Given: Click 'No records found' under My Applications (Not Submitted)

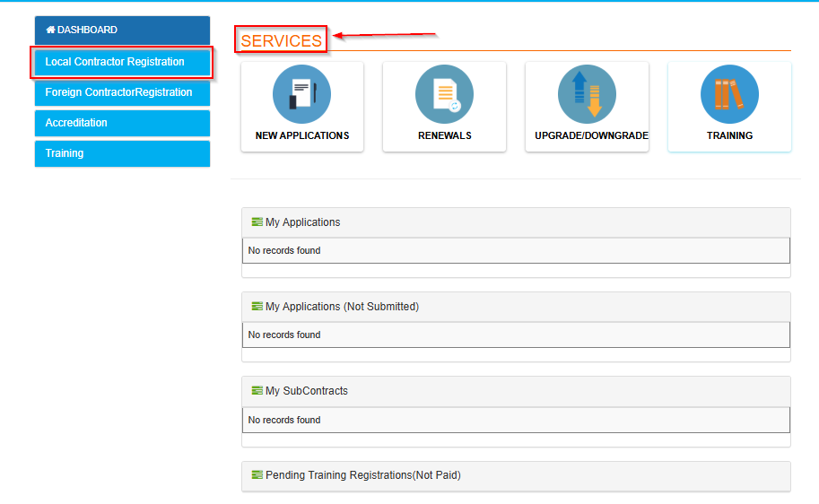Looking at the screenshot, I should click(x=284, y=335).
